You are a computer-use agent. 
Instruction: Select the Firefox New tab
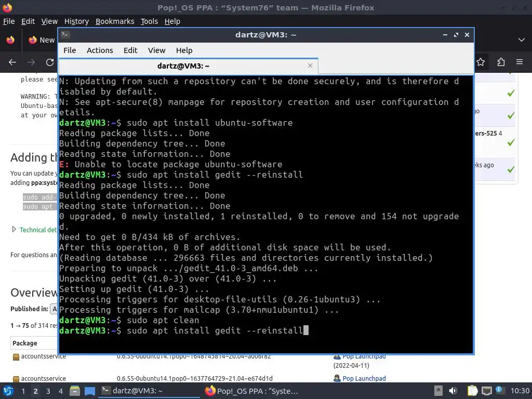click(x=42, y=39)
